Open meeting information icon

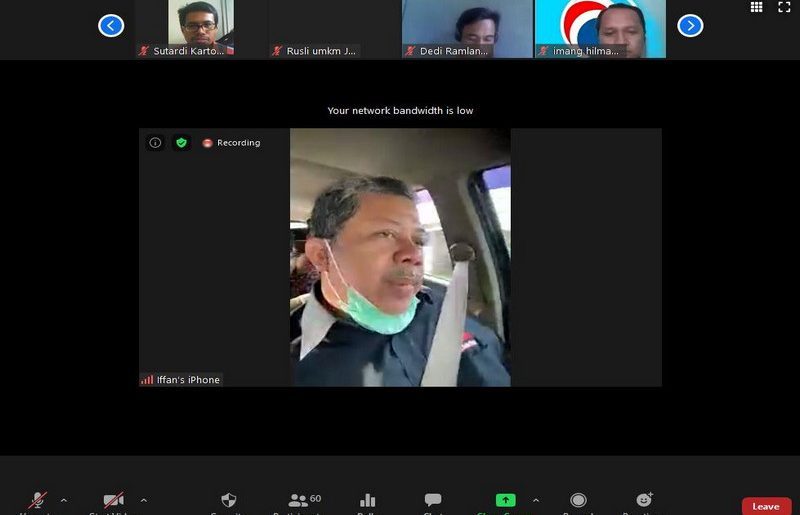coord(155,143)
